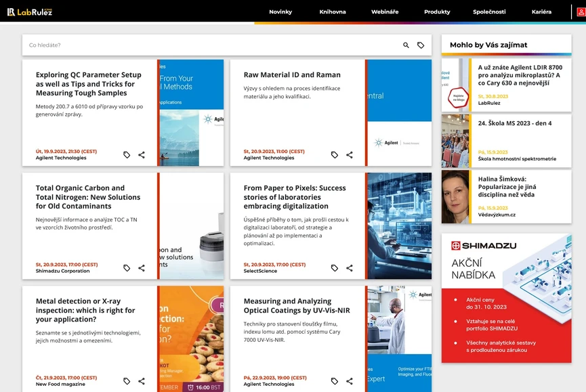586x392 pixels.
Task: Click 'LabRulez' source under LDIR article
Action: 489,103
